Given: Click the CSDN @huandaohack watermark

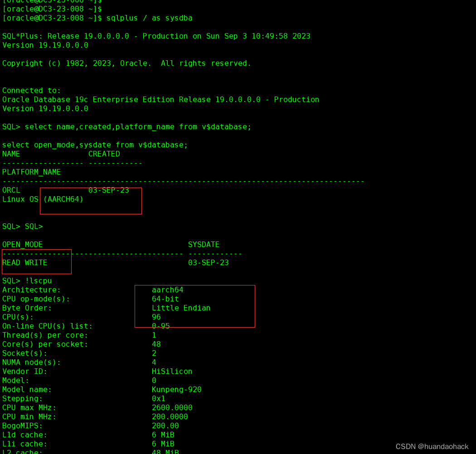Looking at the screenshot, I should point(432,446).
